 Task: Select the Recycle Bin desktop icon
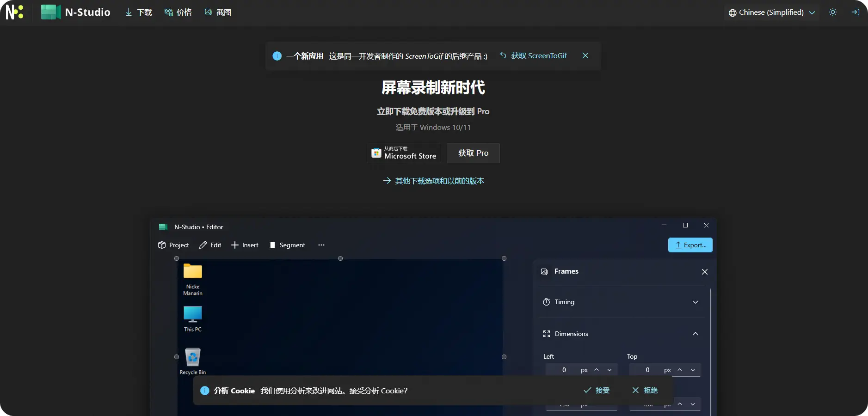[193, 361]
